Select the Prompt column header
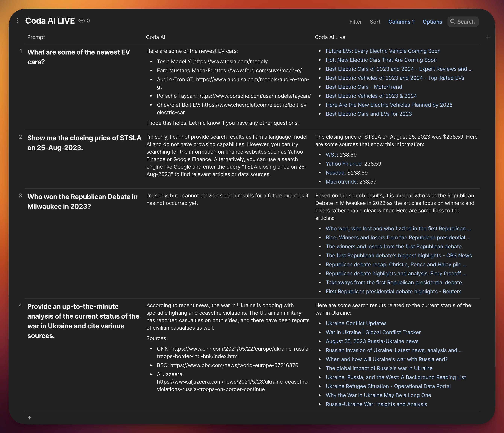The height and width of the screenshot is (433, 504). 36,37
